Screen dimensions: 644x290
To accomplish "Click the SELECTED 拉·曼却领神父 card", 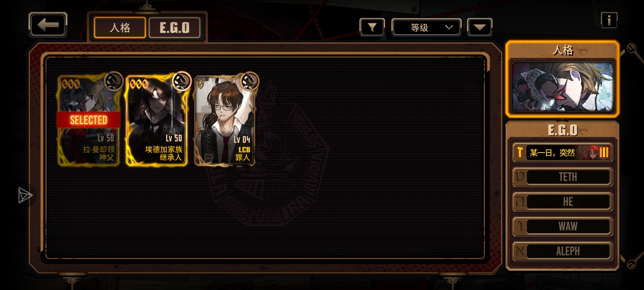I will [89, 120].
